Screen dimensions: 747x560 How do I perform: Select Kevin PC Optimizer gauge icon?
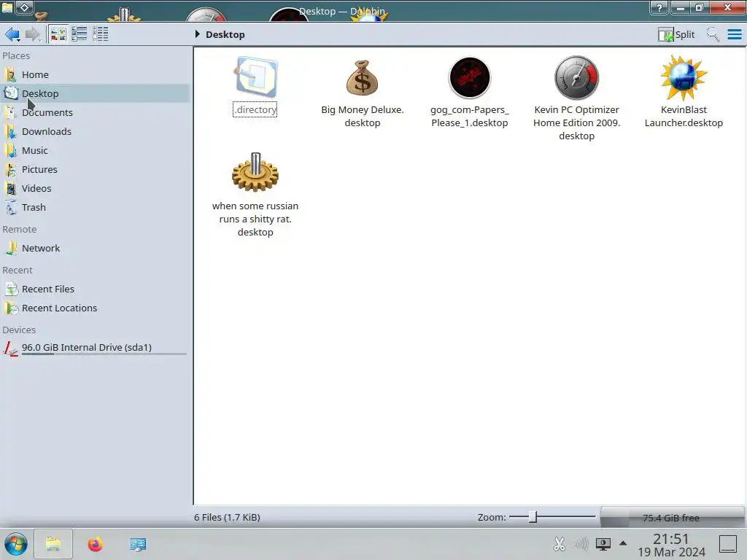[x=576, y=77]
